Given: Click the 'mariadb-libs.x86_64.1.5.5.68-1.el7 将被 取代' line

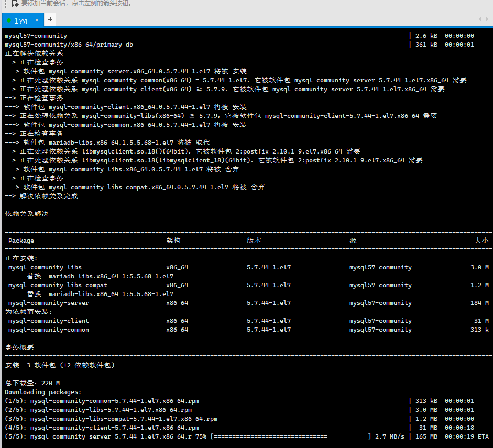Looking at the screenshot, I should (107, 143).
